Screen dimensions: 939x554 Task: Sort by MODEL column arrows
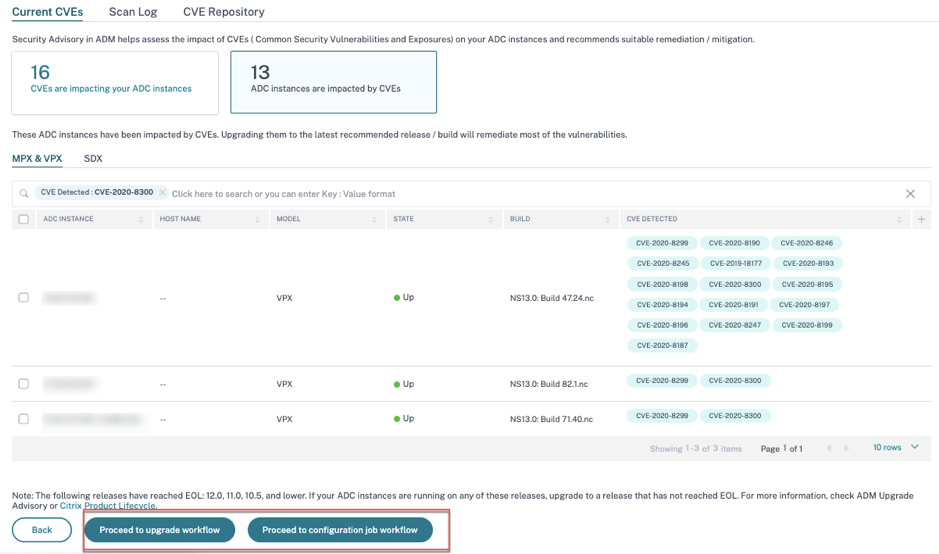pos(374,219)
